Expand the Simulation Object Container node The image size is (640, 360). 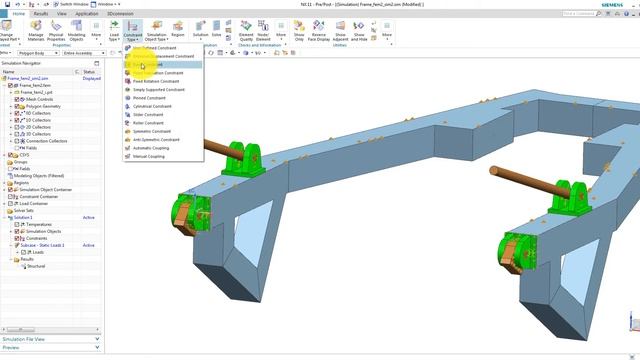4,189
